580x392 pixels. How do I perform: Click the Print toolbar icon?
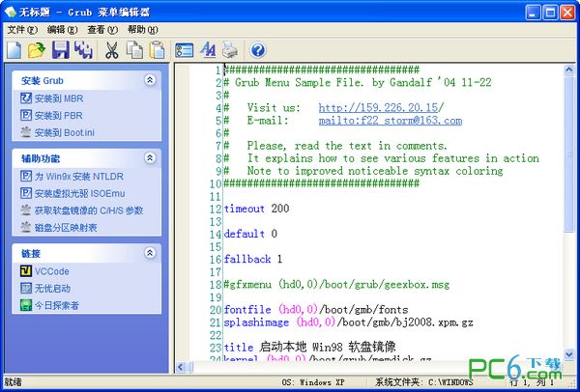[x=230, y=50]
